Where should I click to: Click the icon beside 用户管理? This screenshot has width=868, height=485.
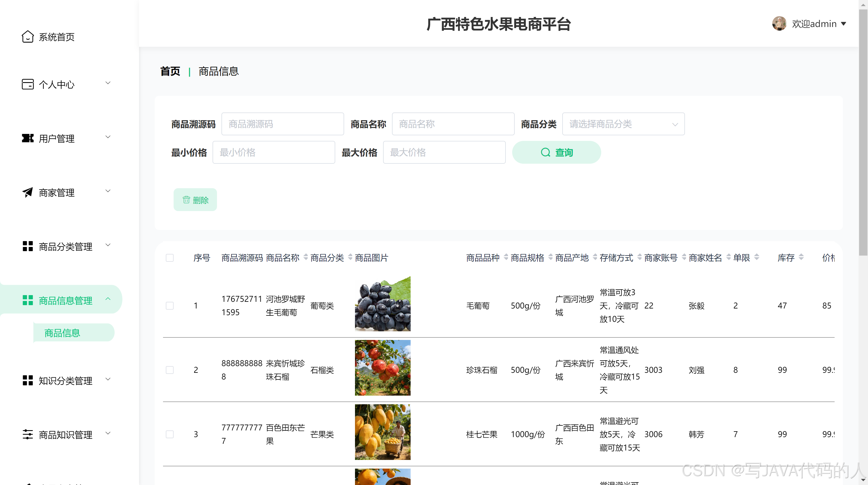[28, 138]
